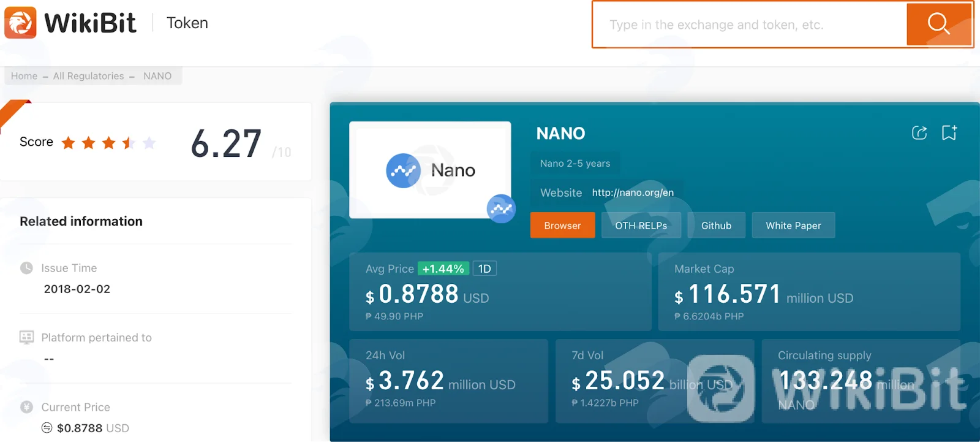Open the OTH RELPs link button
Screen dimensions: 980x442
coord(641,226)
